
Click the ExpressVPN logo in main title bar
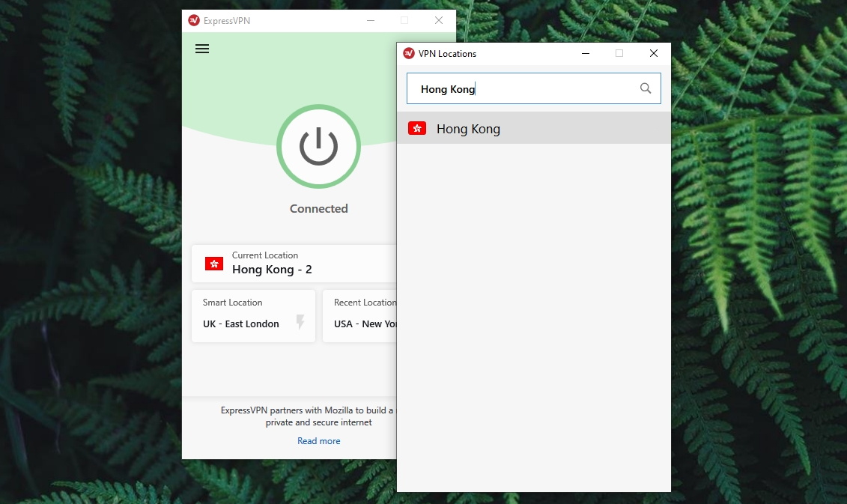coord(194,20)
